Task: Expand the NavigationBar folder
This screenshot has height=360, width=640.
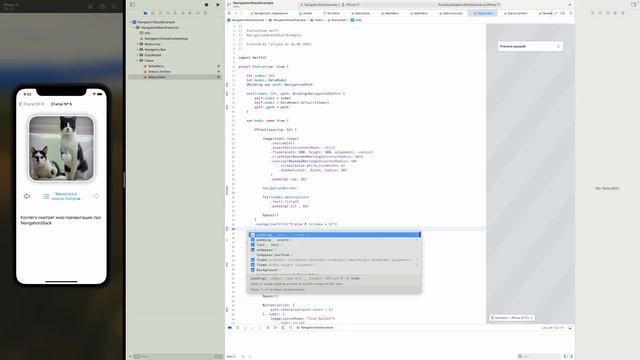Action: tap(138, 49)
